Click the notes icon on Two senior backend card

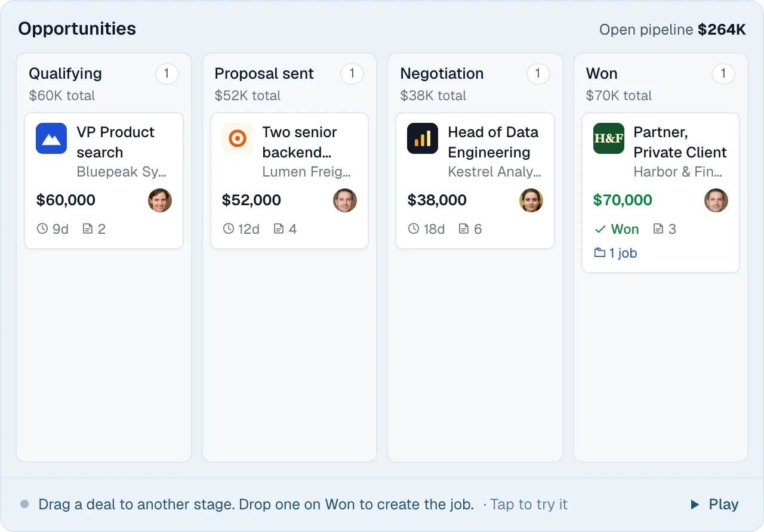click(279, 229)
